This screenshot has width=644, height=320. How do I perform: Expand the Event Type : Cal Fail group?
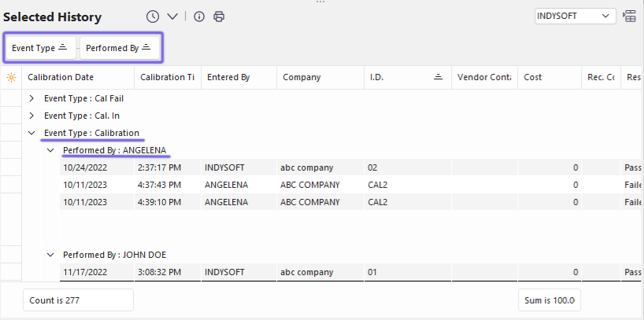click(31, 98)
